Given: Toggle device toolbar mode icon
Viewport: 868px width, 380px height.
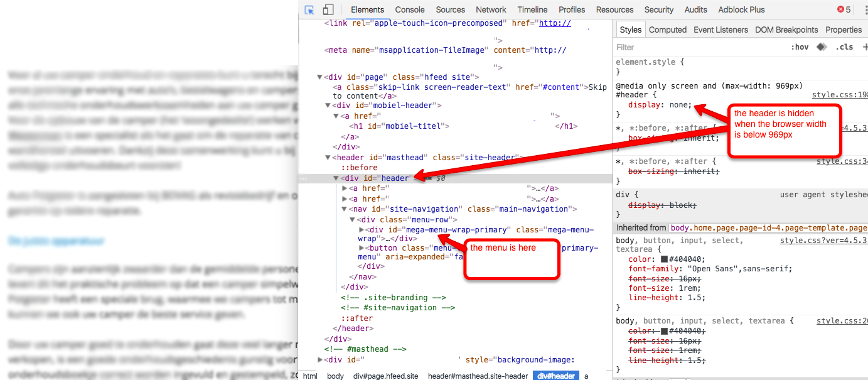Looking at the screenshot, I should point(328,9).
